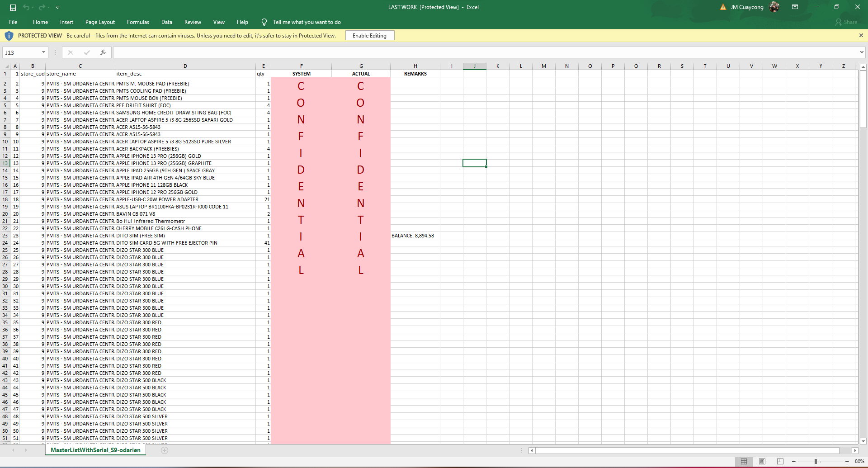Expand the formula bar with the chevron

862,52
